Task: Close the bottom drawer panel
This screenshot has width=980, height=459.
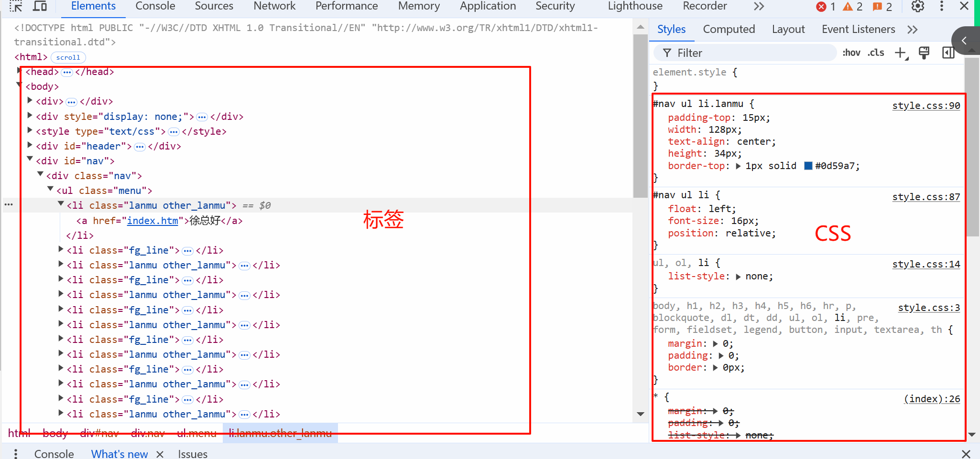Action: tap(966, 454)
